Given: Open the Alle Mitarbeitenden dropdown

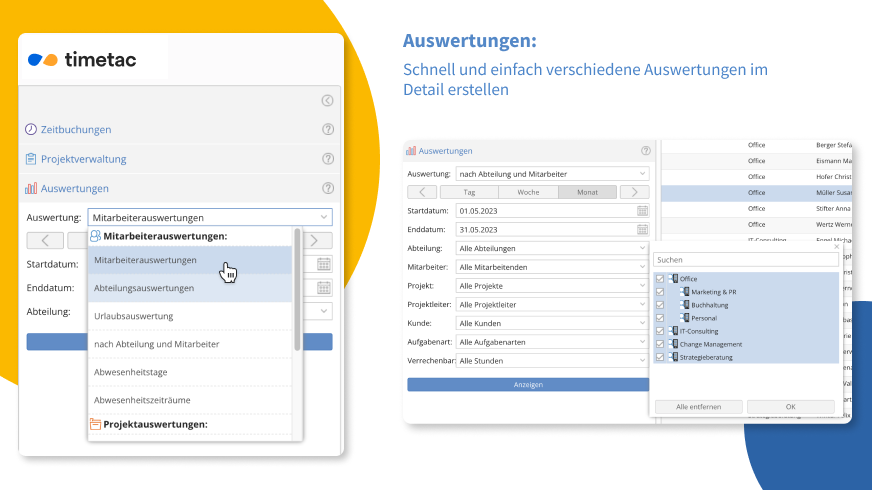Looking at the screenshot, I should [x=552, y=267].
